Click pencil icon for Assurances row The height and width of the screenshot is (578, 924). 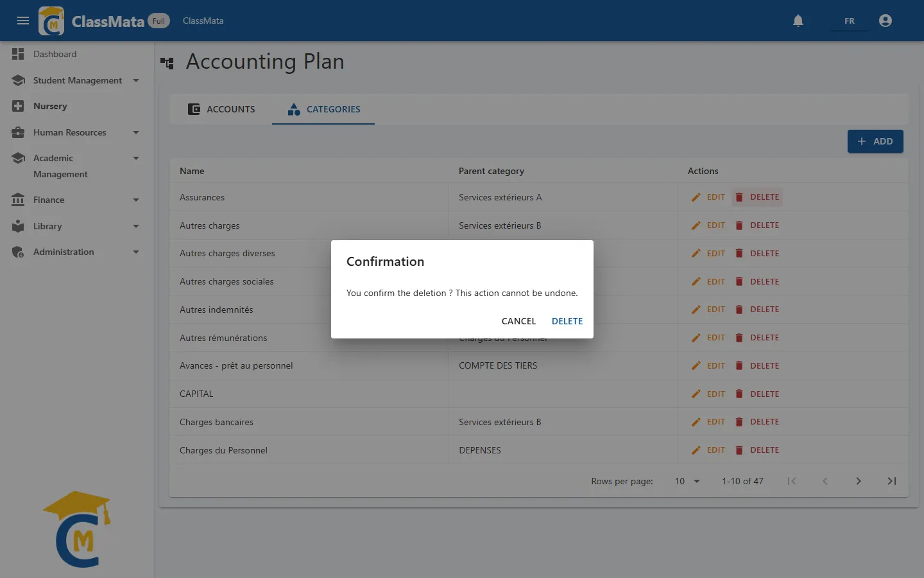point(696,197)
